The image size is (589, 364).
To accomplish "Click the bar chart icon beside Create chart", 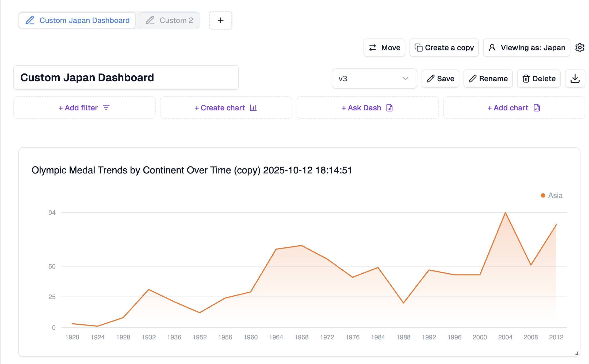I will click(253, 108).
